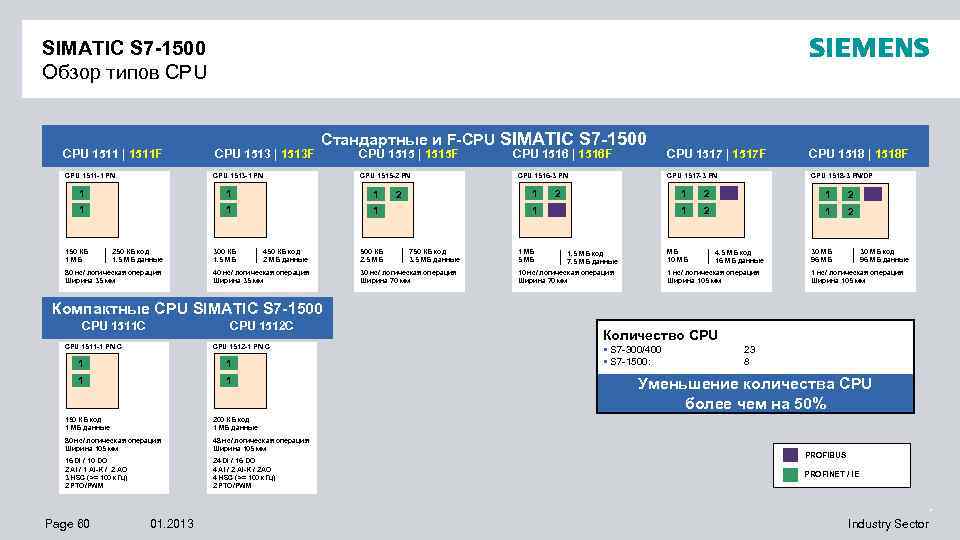960x540 pixels.
Task: Click the purple PROFIBUS block in CPU 1517-3 PN diagram
Action: point(729,193)
